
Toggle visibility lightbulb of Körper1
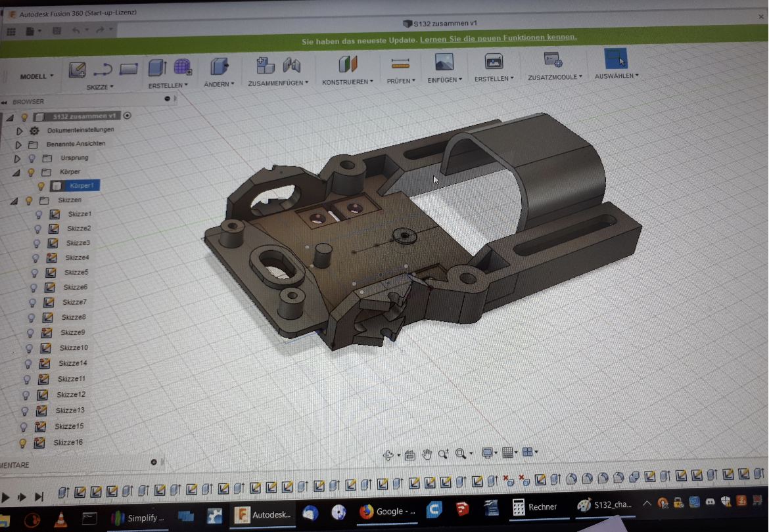(41, 186)
